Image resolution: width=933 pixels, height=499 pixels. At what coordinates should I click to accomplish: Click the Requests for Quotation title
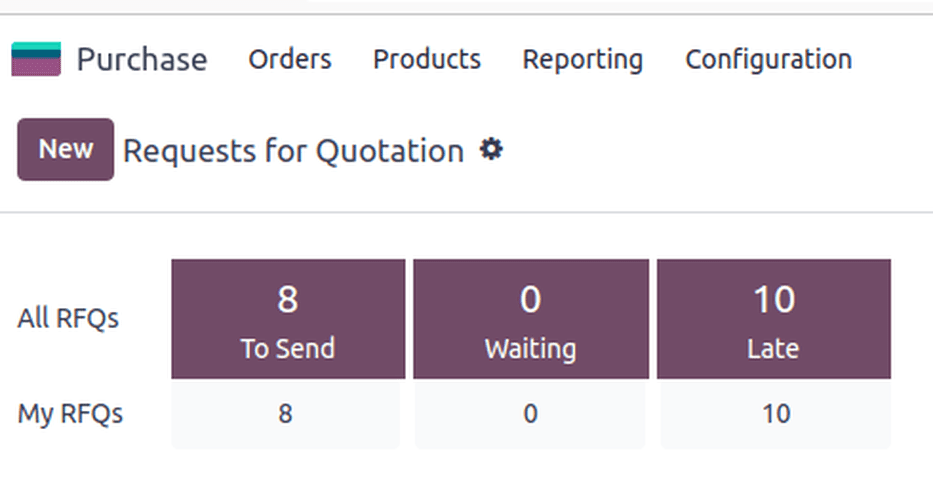tap(293, 151)
